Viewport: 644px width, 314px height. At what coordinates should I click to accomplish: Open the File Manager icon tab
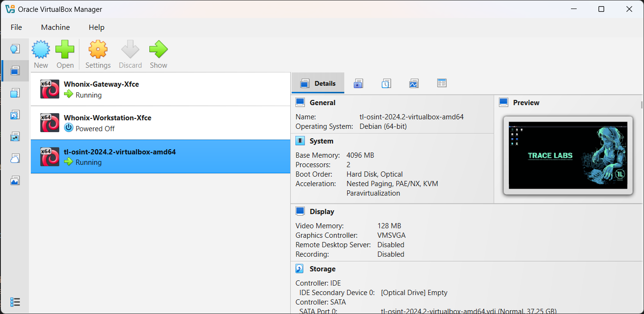point(442,83)
